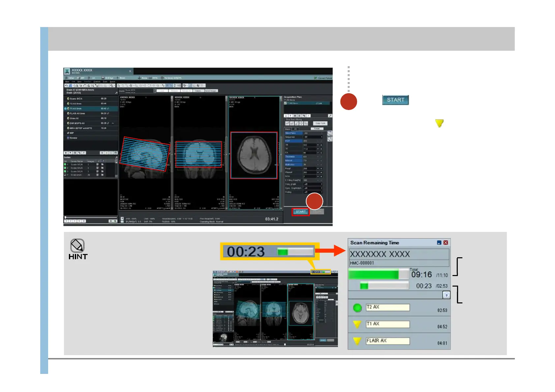This screenshot has height=392, width=555.
Task: Click the T1 AX 6mm blue status indicator
Action: point(65,108)
